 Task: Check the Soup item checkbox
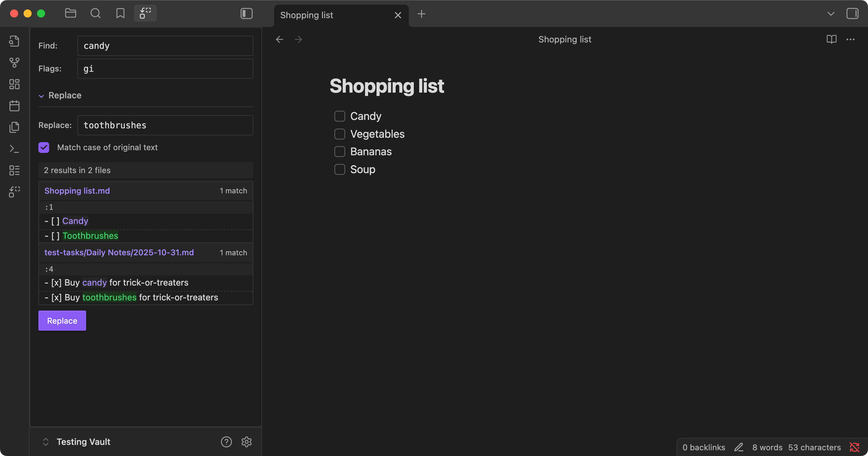339,169
